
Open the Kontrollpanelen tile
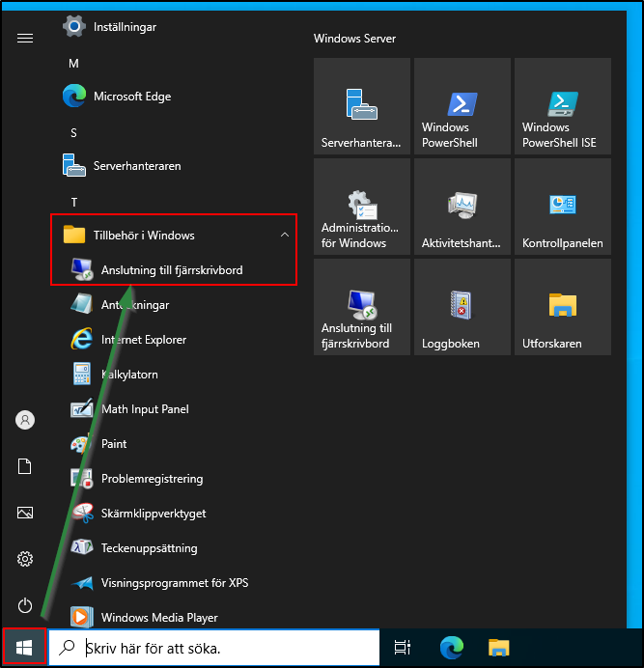click(x=563, y=207)
